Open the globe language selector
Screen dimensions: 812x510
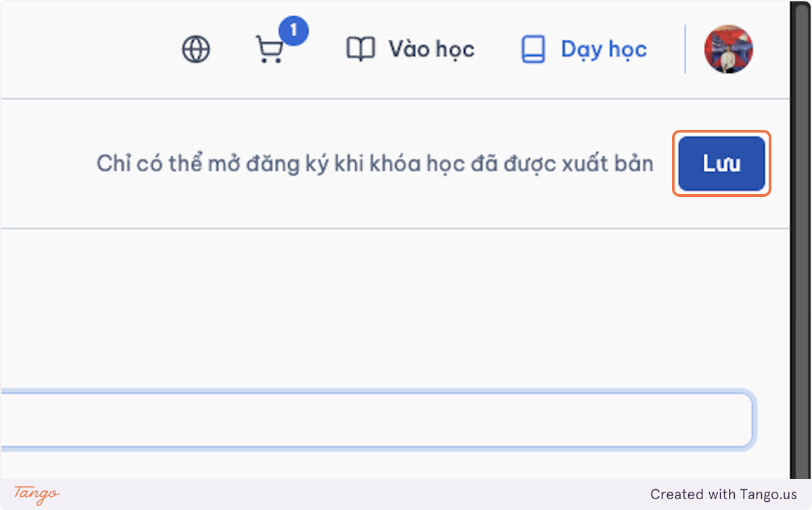tap(196, 49)
